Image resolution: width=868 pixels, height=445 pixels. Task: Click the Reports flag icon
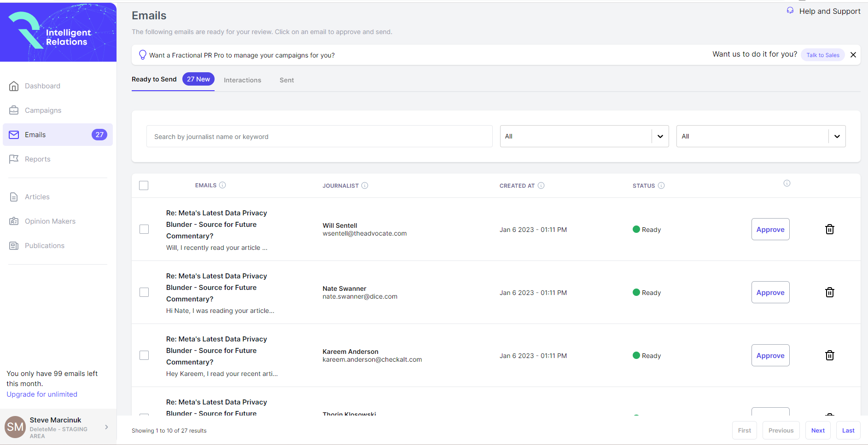tap(14, 159)
